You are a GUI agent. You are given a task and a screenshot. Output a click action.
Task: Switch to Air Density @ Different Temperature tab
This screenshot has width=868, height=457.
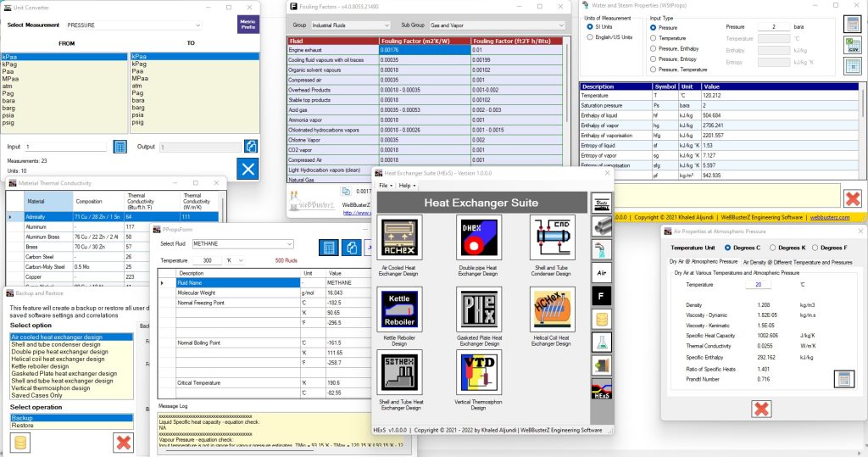(798, 262)
